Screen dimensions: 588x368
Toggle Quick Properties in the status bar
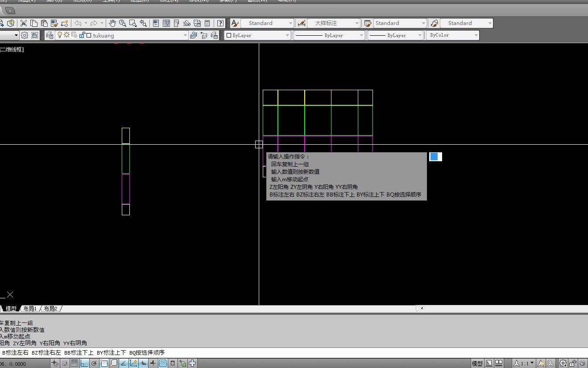(172, 363)
